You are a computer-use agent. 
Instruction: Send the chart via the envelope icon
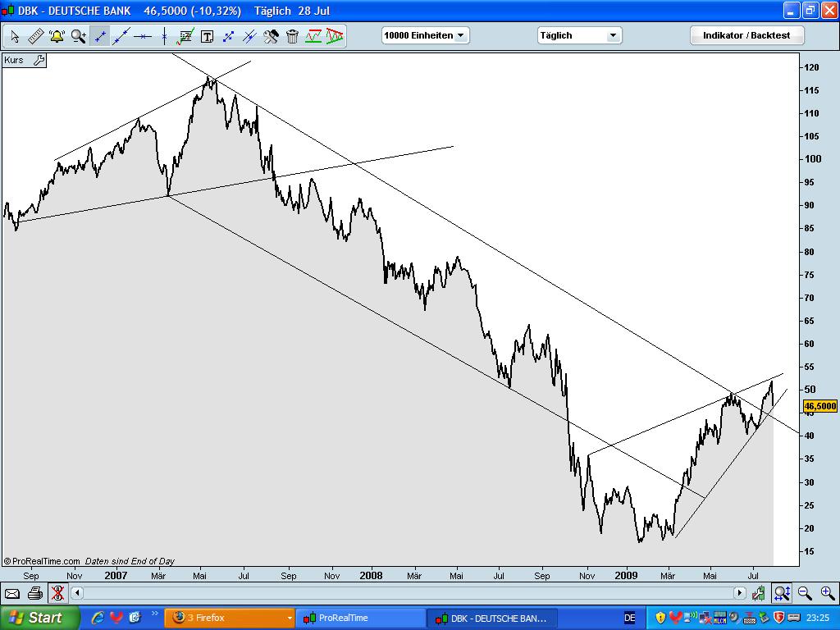pos(11,594)
